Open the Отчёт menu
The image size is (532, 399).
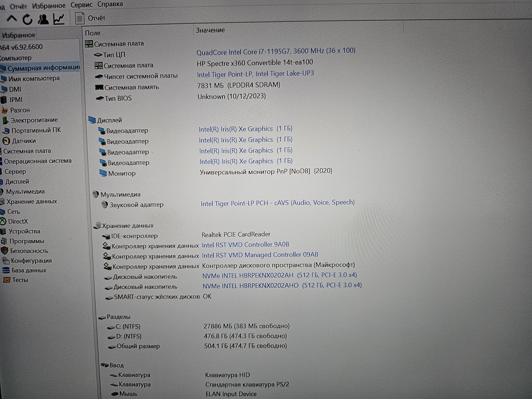tap(18, 6)
